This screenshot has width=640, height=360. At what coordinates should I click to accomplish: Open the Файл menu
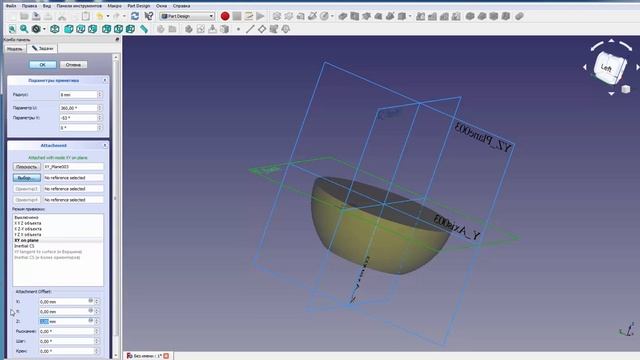tap(11, 6)
